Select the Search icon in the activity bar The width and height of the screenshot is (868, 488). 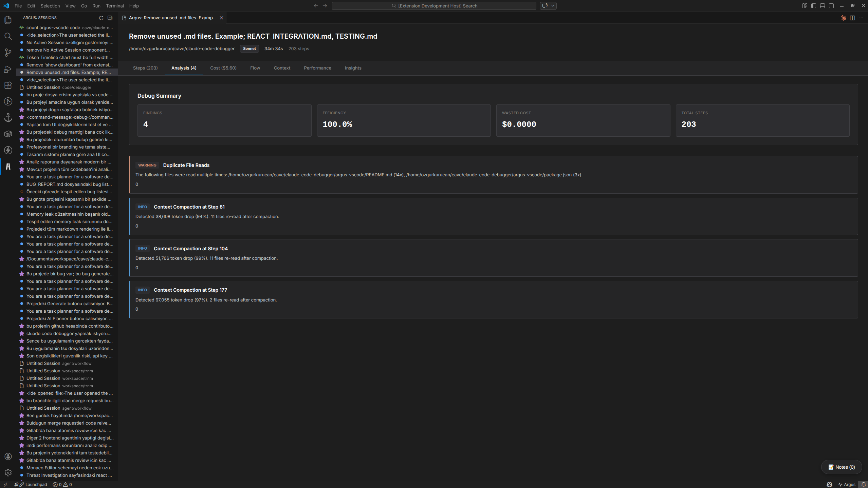pos(8,36)
